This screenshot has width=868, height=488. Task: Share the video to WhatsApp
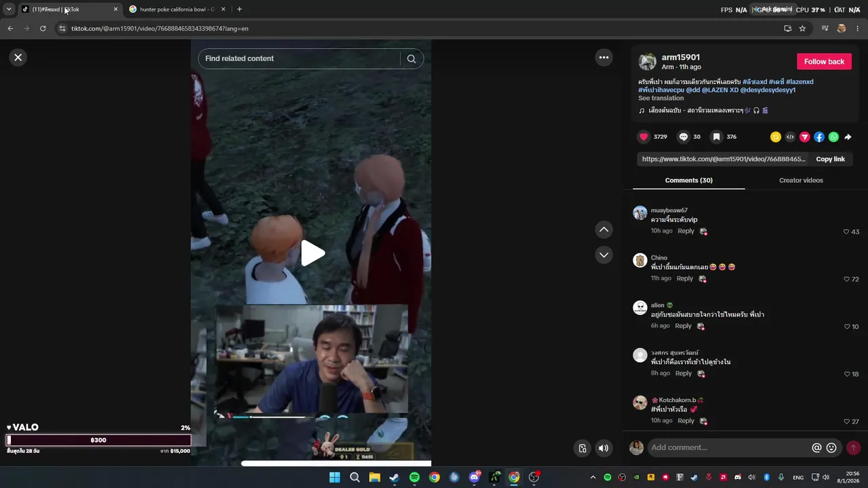click(x=833, y=137)
